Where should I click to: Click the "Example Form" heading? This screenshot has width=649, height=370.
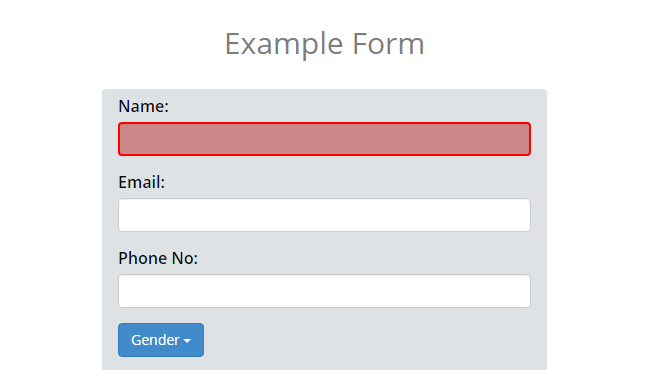pos(324,44)
